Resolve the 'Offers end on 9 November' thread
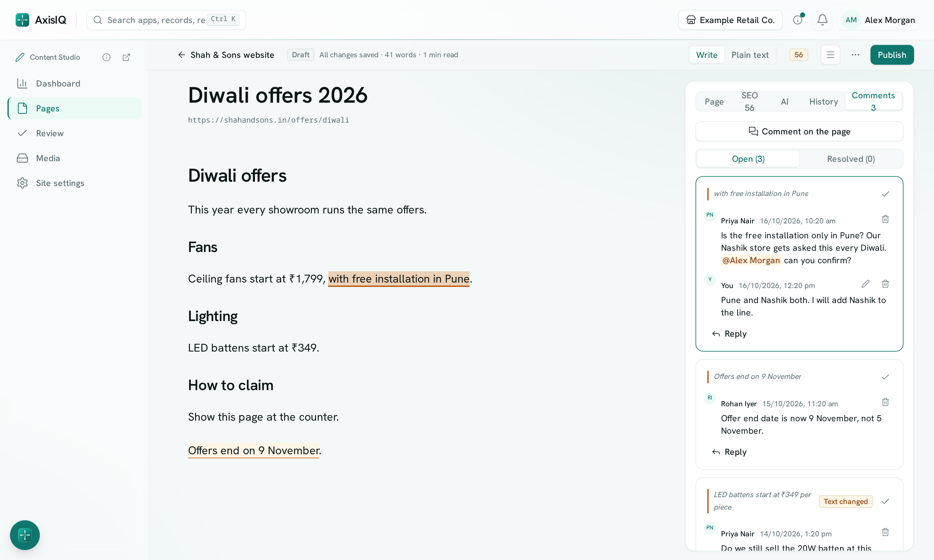 pyautogui.click(x=885, y=377)
